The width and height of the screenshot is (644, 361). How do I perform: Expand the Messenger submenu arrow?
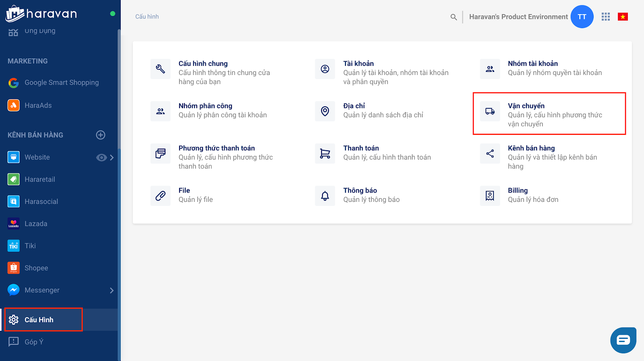pos(112,290)
